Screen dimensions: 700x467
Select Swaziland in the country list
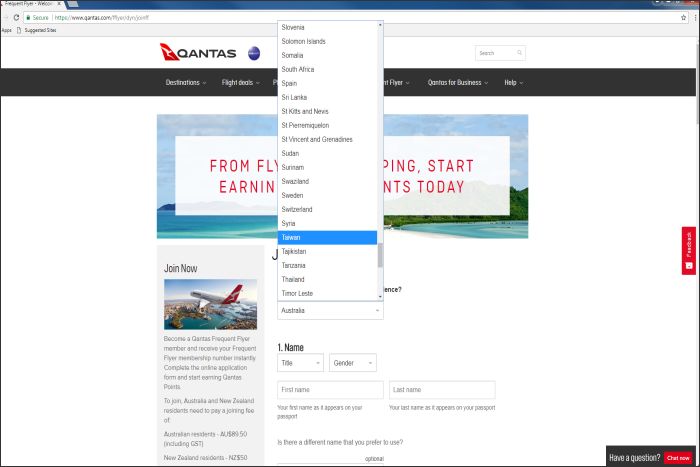pos(327,181)
